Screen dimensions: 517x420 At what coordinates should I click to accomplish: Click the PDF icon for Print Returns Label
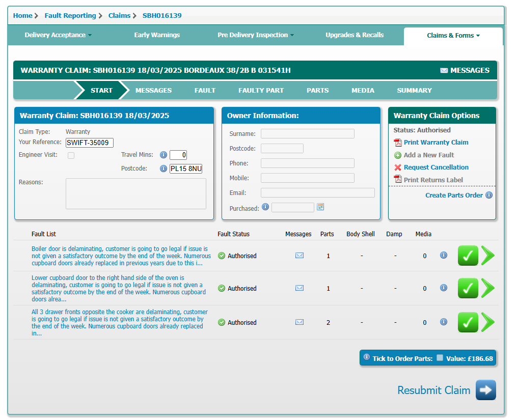(x=398, y=179)
